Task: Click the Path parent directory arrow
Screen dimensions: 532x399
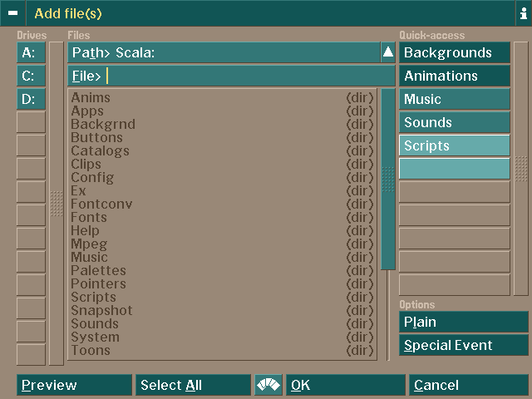Action: (388, 52)
